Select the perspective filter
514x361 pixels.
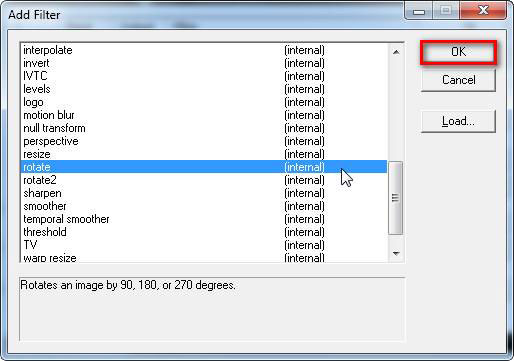coord(204,141)
